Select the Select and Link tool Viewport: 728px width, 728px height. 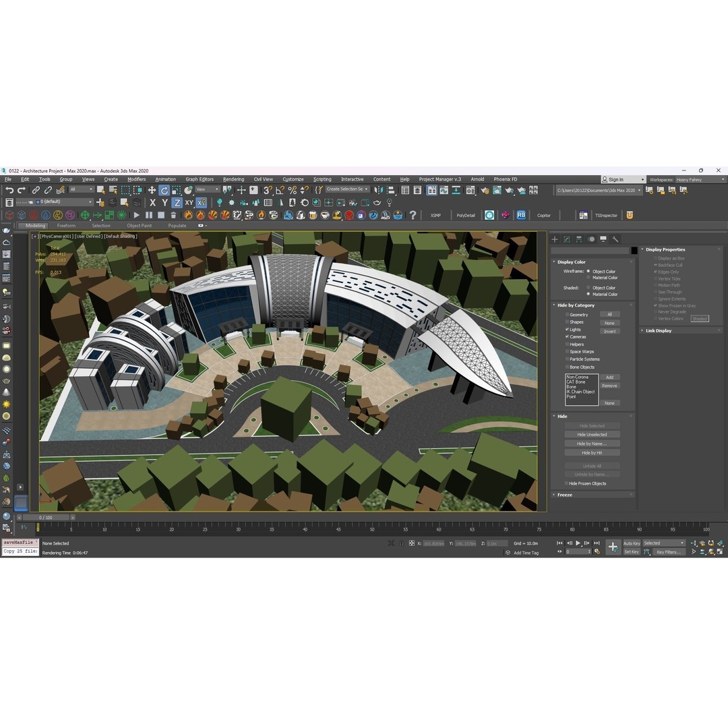tap(36, 190)
